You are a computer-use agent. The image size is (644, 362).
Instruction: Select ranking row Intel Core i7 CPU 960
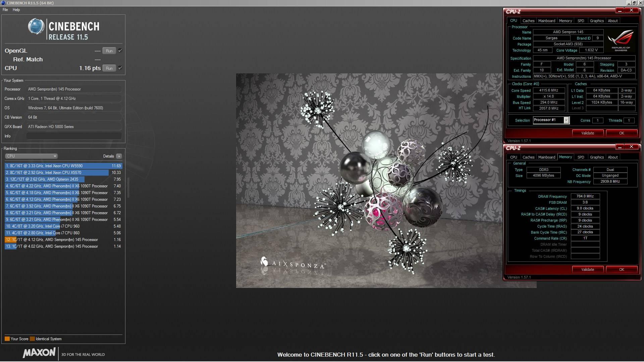click(63, 226)
